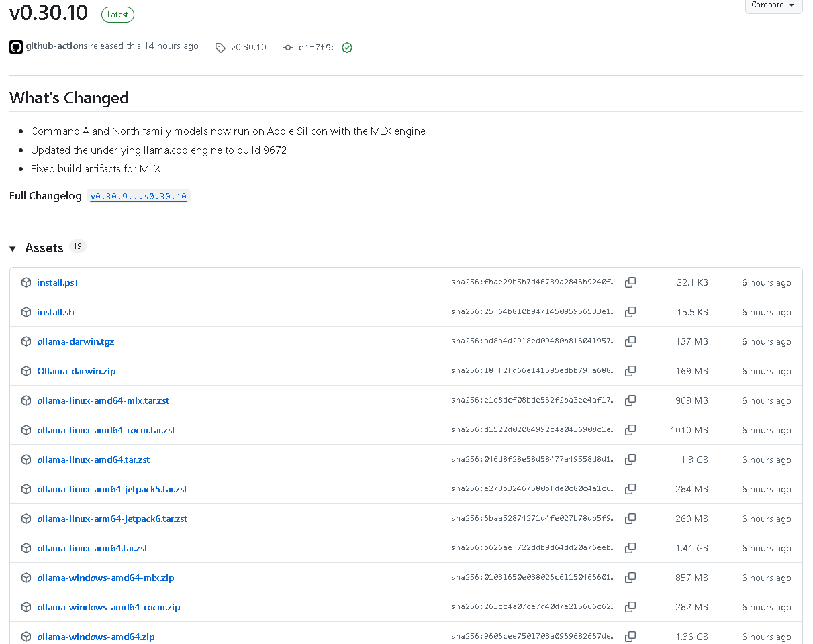
Task: Click the package icon beside install.sh
Action: coord(26,312)
